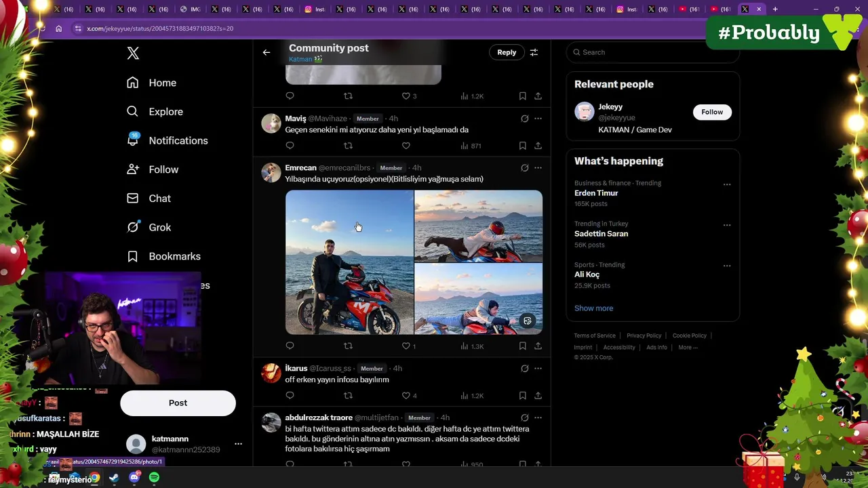
Task: Click Grok icon on Mavis's reply
Action: (x=524, y=119)
